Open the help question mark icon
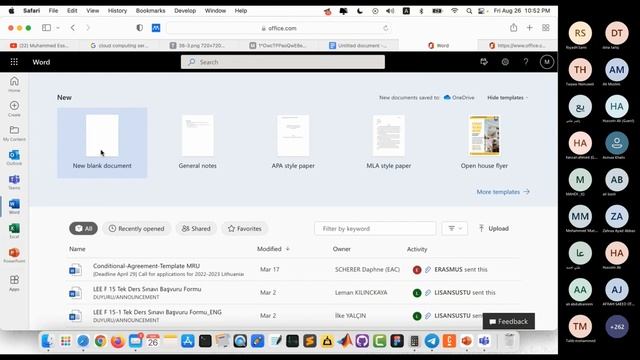The image size is (640, 360). [526, 62]
